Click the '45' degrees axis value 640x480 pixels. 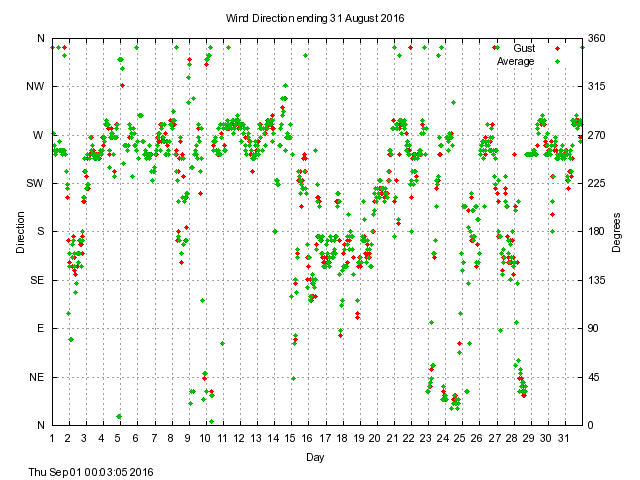593,377
